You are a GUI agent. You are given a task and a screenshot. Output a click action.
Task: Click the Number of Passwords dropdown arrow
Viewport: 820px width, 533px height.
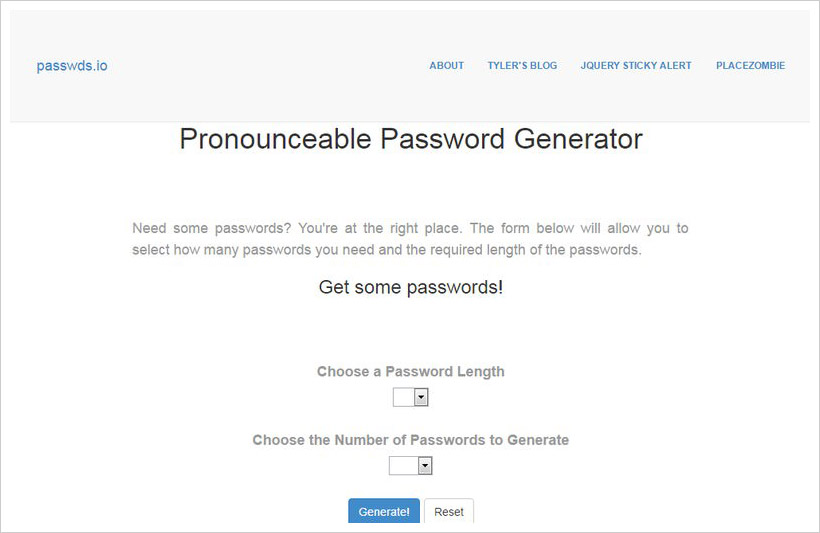point(425,466)
